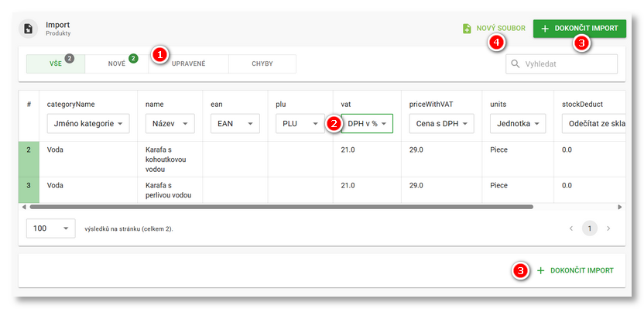Image resolution: width=644 pixels, height=309 pixels.
Task: Click the 29.0 price cell in row 3
Action: coord(441,191)
